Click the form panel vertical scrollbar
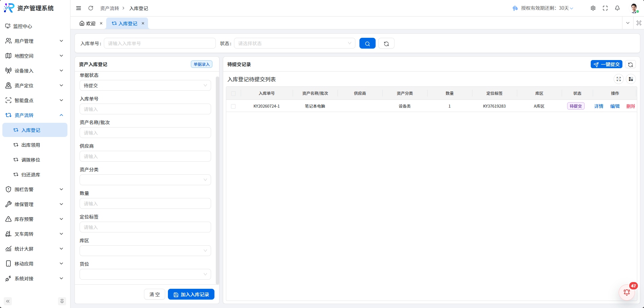Screen dimensions: 644x308 tap(217, 180)
